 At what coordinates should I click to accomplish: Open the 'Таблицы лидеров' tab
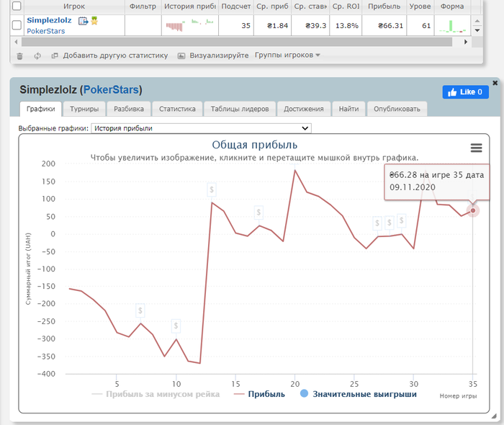tap(240, 109)
